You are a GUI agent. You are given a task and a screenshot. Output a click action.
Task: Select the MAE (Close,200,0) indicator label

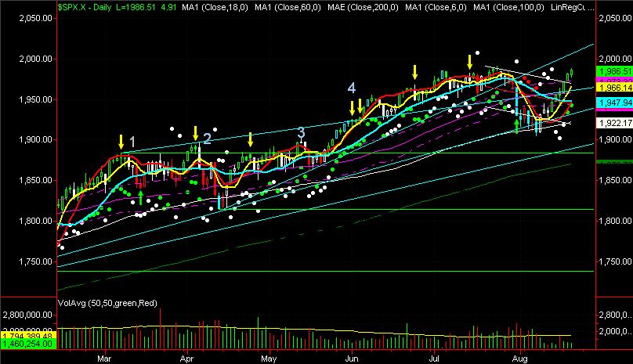tap(363, 7)
